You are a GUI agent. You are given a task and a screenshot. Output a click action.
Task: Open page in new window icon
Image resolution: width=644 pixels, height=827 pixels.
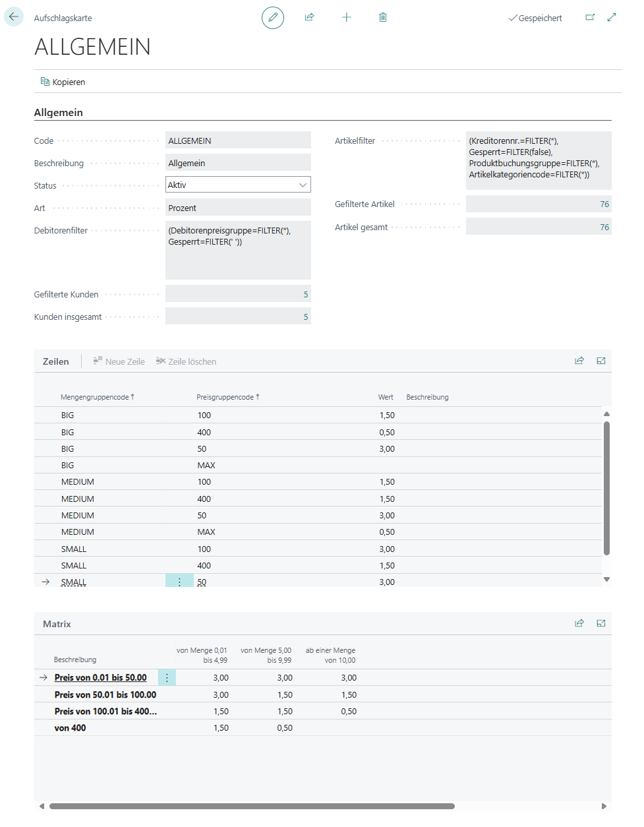click(x=590, y=18)
